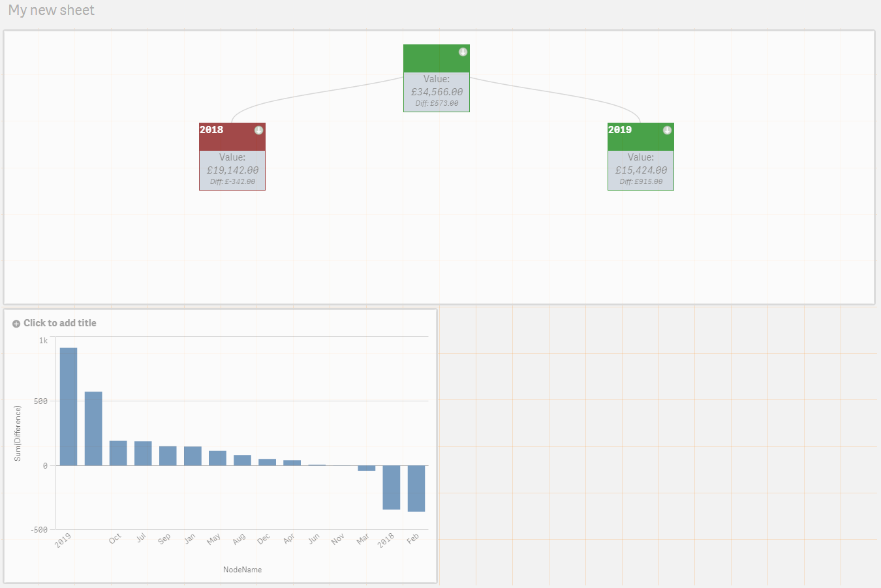This screenshot has height=588, width=881.
Task: Collapse the 2019 branch in the tree chart
Action: [x=667, y=129]
